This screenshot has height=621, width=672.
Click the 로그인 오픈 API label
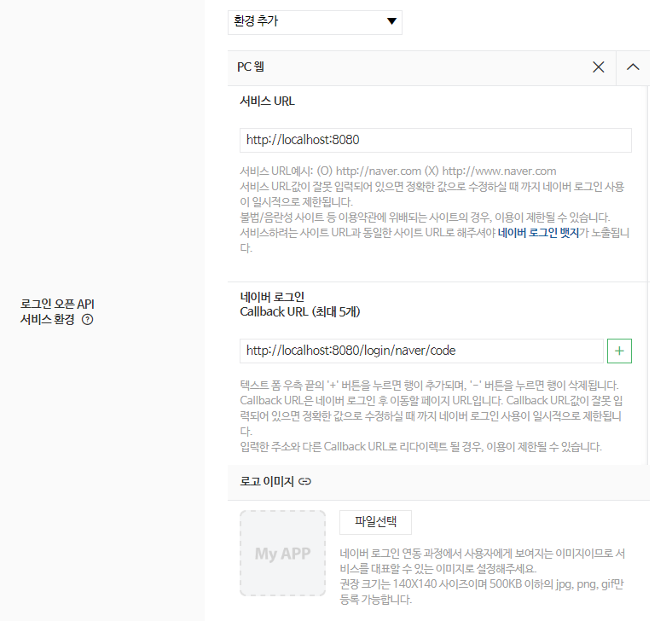[x=57, y=305]
